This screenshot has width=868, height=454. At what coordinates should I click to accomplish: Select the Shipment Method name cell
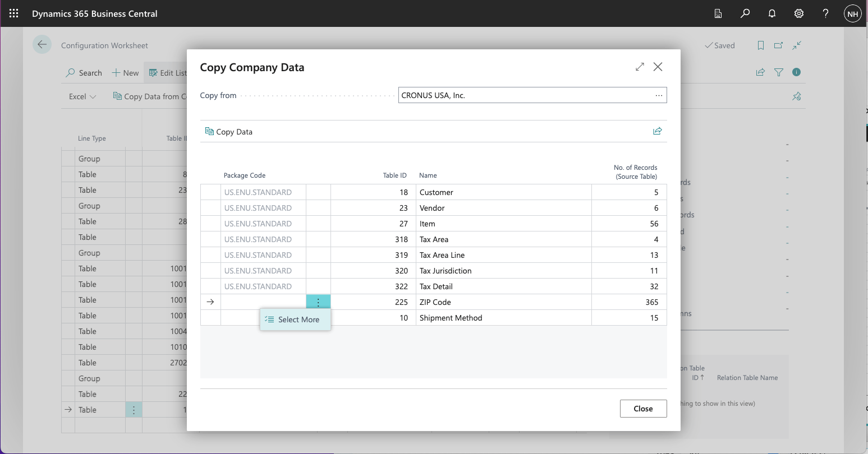503,318
